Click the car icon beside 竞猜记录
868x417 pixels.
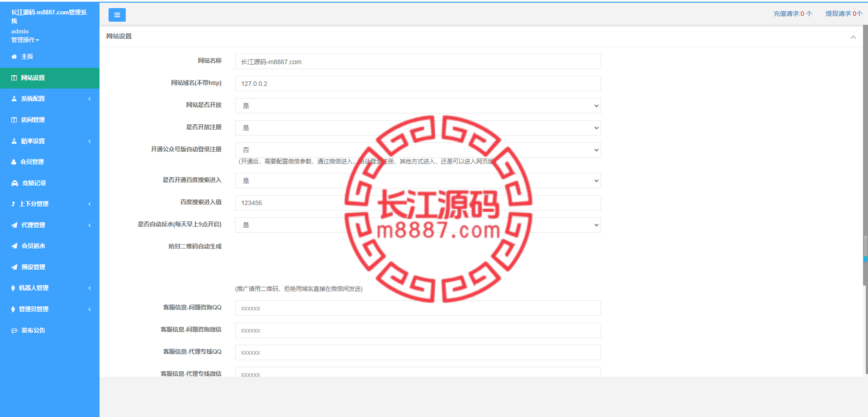pyautogui.click(x=14, y=183)
